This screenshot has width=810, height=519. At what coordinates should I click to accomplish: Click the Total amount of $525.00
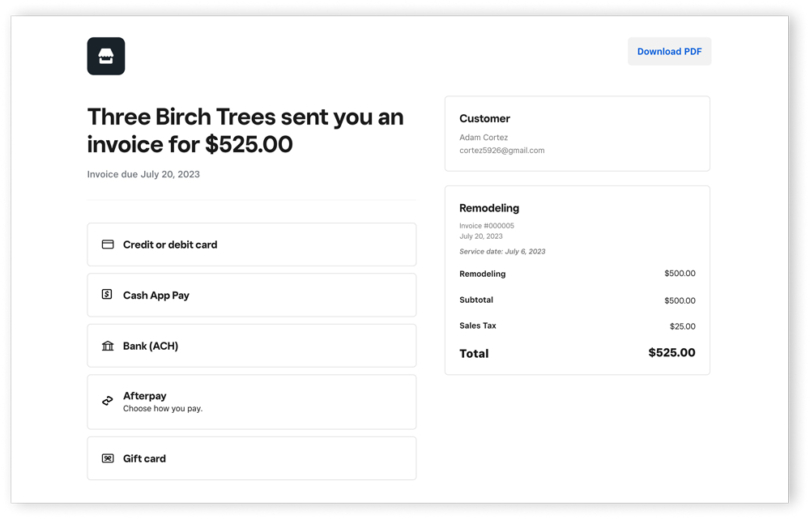pos(671,353)
